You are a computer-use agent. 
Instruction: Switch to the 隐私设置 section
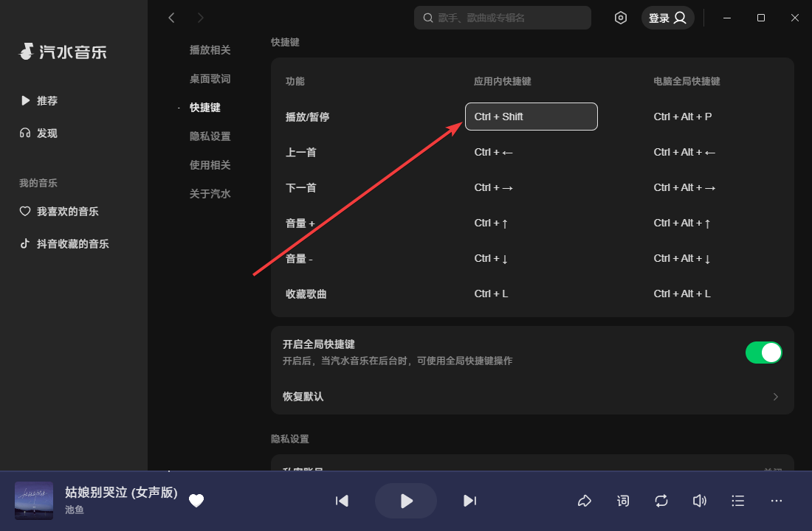click(x=208, y=136)
